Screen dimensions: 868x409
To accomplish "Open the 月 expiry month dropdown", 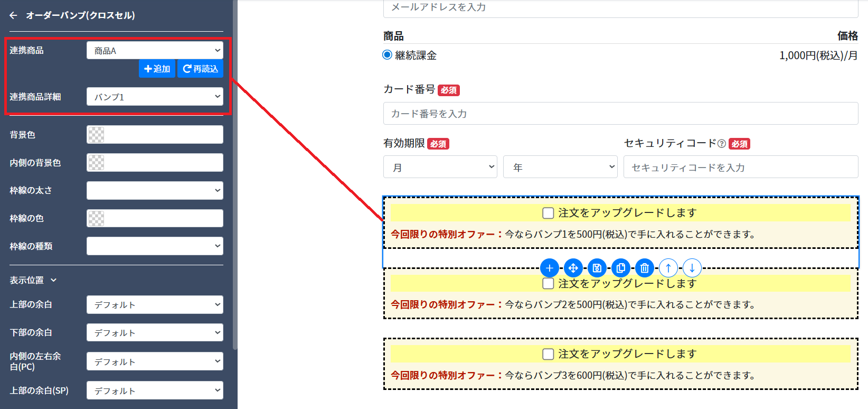I will [x=440, y=167].
